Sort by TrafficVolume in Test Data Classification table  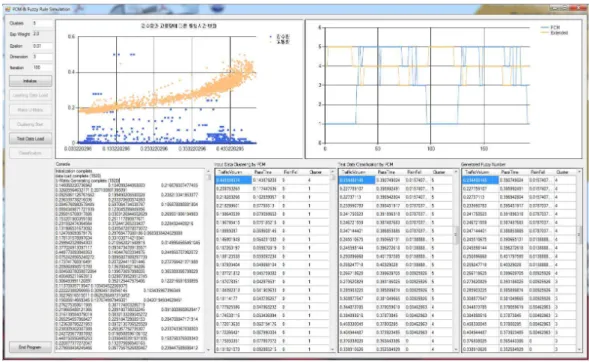357,172
